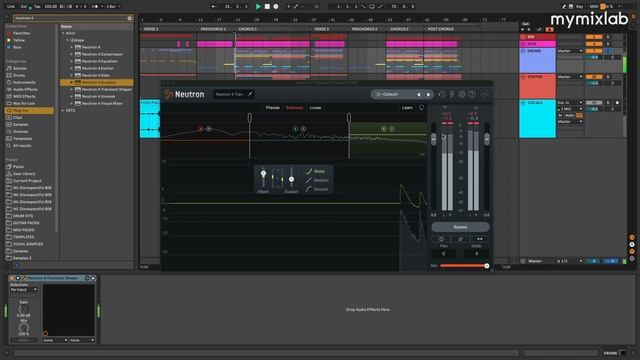Click the stereo width link icon
The image size is (640, 360).
[480, 239]
